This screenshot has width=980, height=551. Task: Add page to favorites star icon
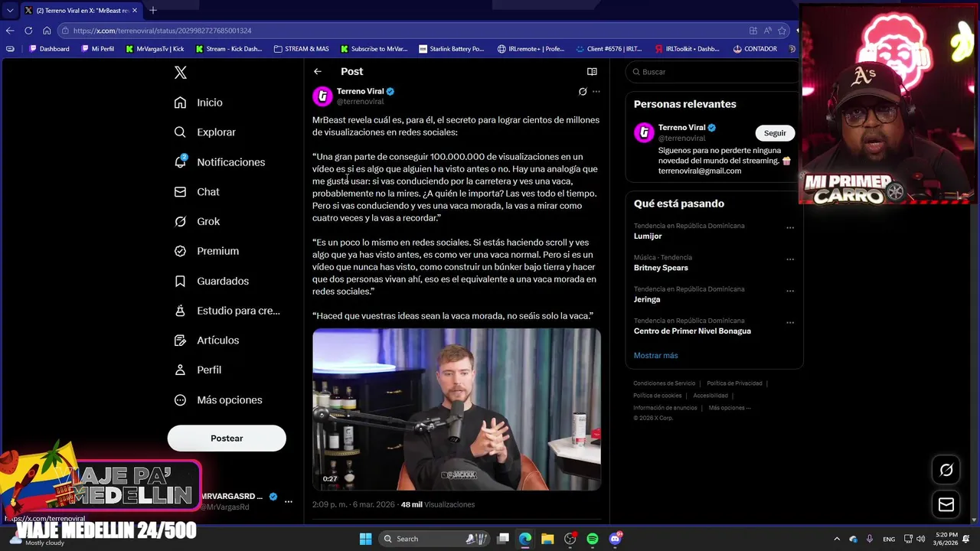coord(782,31)
